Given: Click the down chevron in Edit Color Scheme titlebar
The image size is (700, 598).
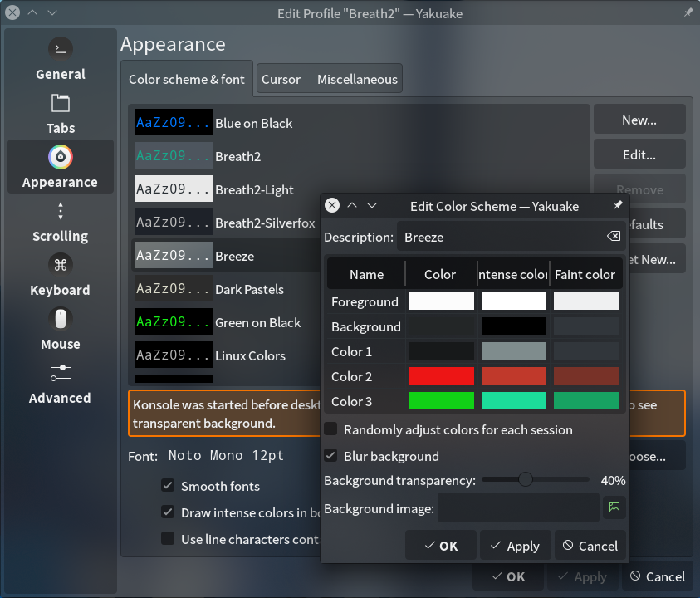Looking at the screenshot, I should pos(372,205).
